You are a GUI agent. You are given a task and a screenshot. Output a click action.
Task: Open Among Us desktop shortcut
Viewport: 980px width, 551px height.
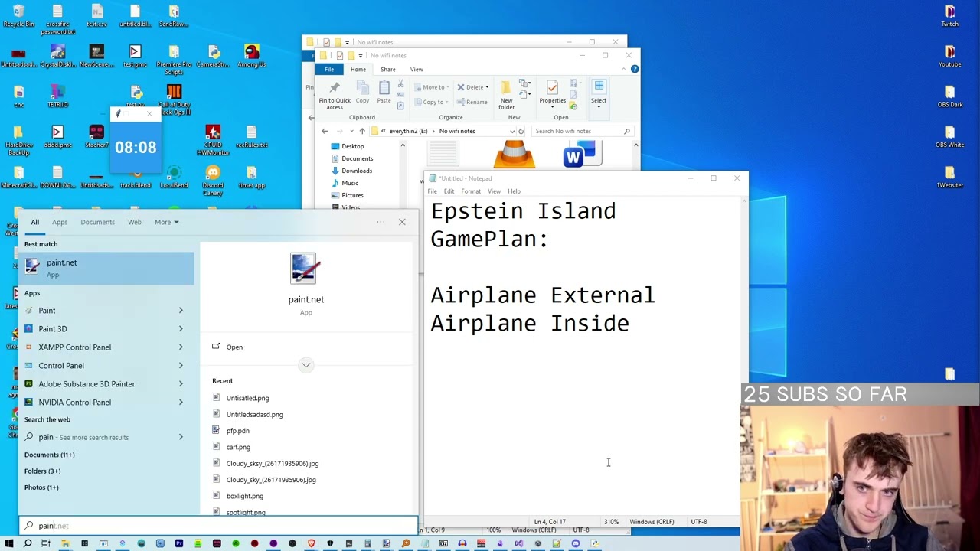(x=252, y=56)
